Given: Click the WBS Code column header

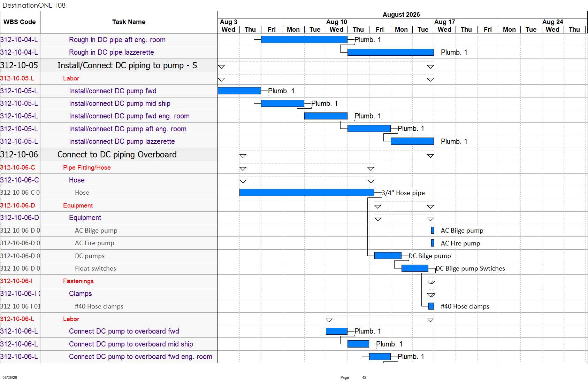Looking at the screenshot, I should point(20,22).
